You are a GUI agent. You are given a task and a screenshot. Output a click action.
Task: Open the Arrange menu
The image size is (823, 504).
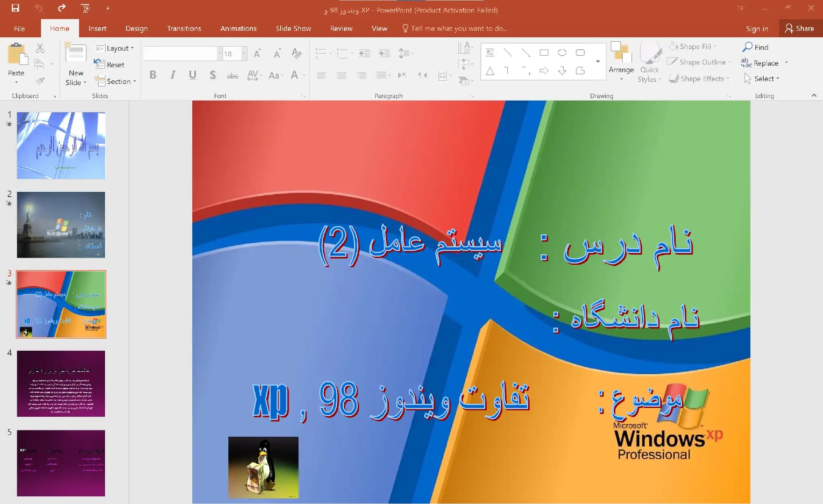tap(621, 61)
